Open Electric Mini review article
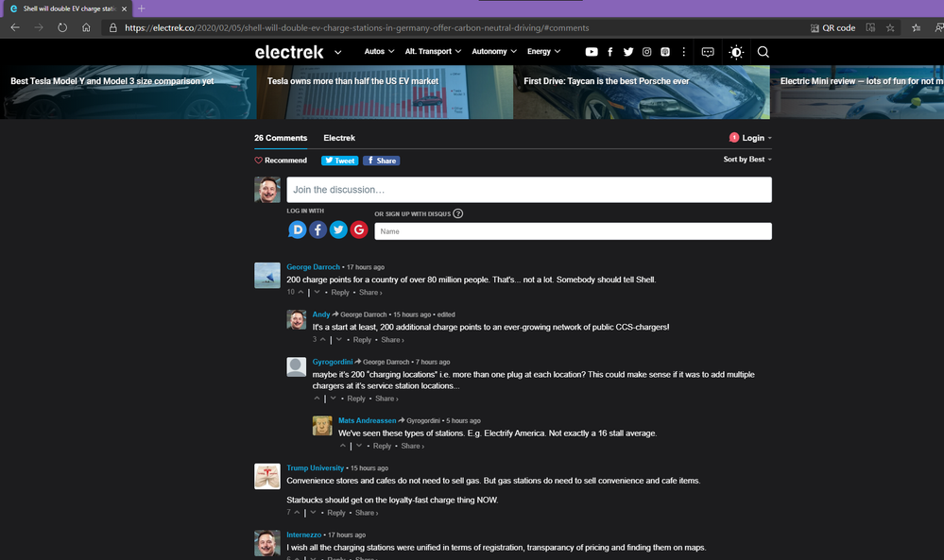 pos(857,92)
